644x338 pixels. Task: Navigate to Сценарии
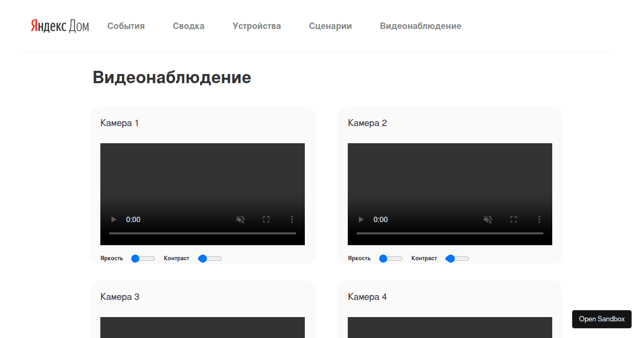[330, 26]
